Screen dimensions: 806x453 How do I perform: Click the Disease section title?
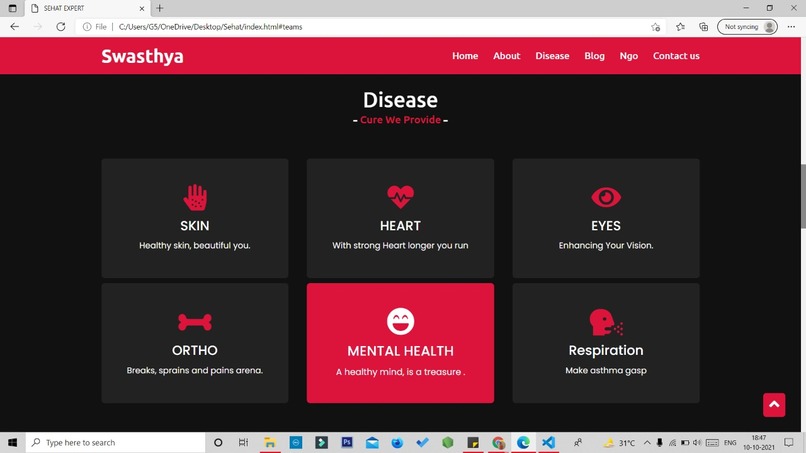pos(400,100)
